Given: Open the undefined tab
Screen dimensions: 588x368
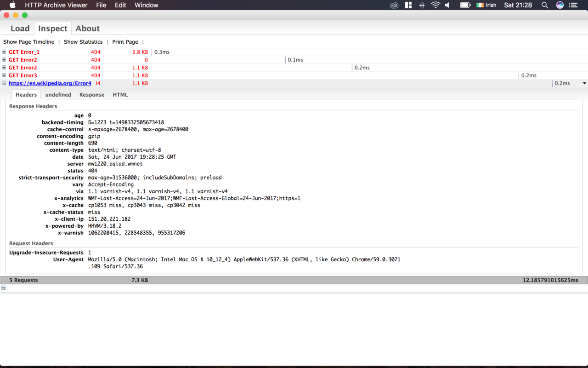Looking at the screenshot, I should pos(58,95).
